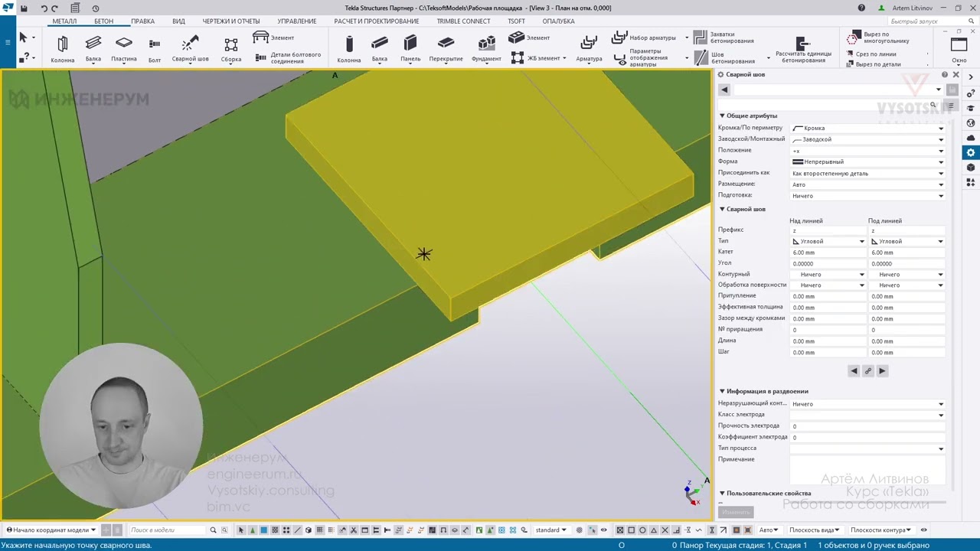Copy weld properties to next weld arrow
The width and height of the screenshot is (980, 551).
882,371
